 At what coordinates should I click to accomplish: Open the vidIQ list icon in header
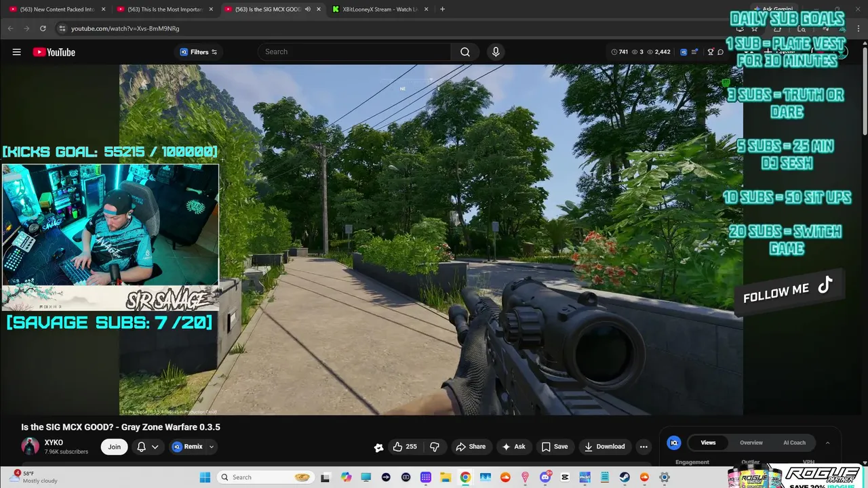tap(694, 52)
